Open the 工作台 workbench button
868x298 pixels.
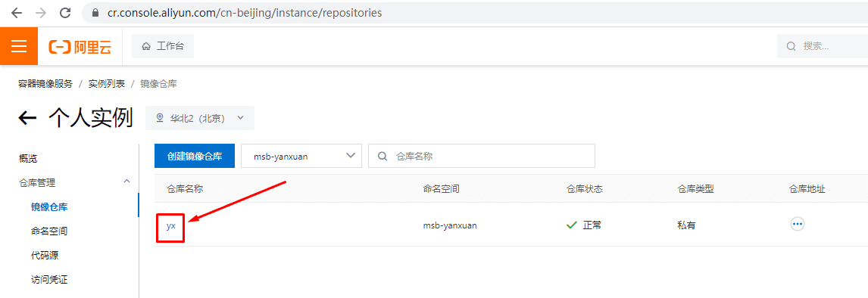coord(163,46)
